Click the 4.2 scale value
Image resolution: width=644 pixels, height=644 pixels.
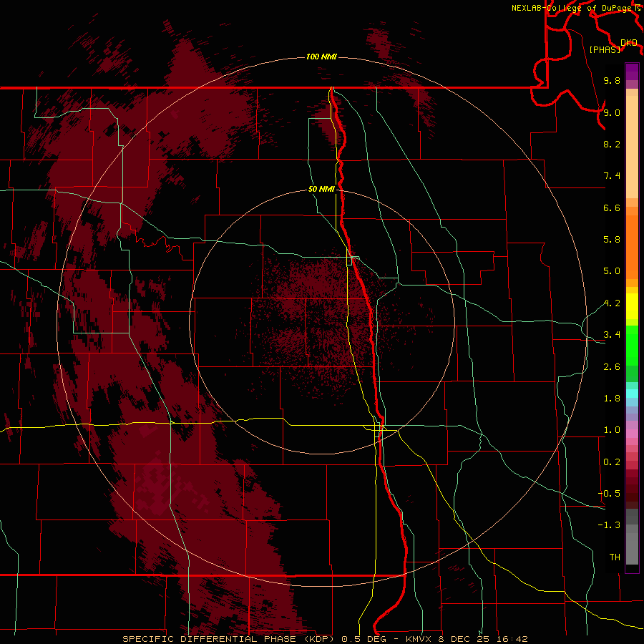[x=612, y=303]
